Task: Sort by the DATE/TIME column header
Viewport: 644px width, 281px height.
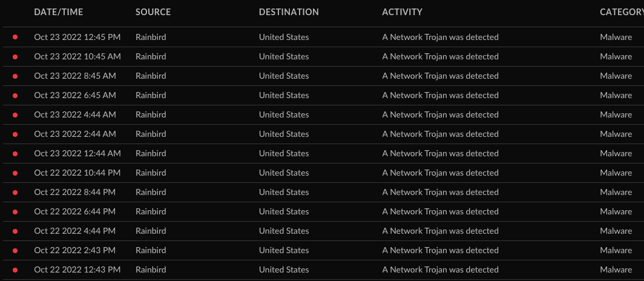Action: [59, 12]
